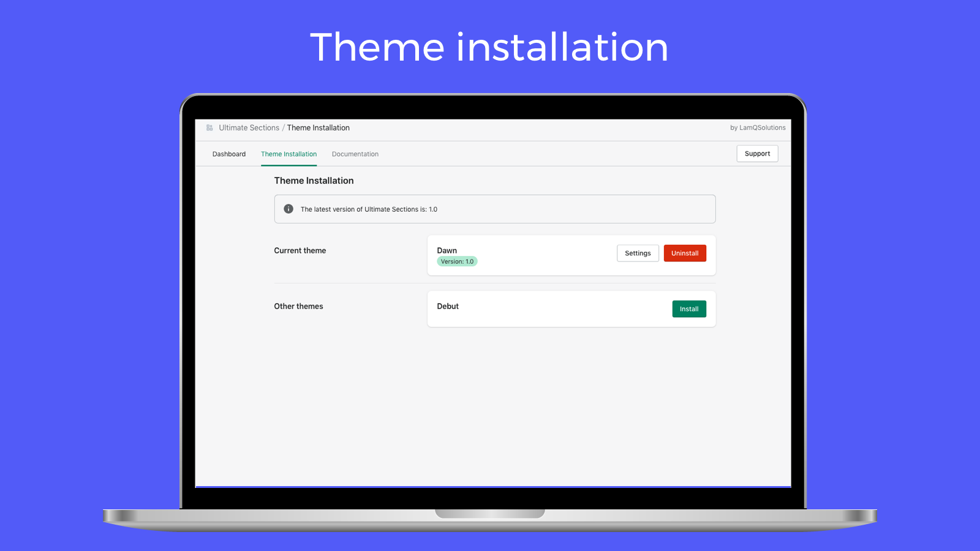
Task: Switch to the Dashboard tab
Action: [229, 154]
